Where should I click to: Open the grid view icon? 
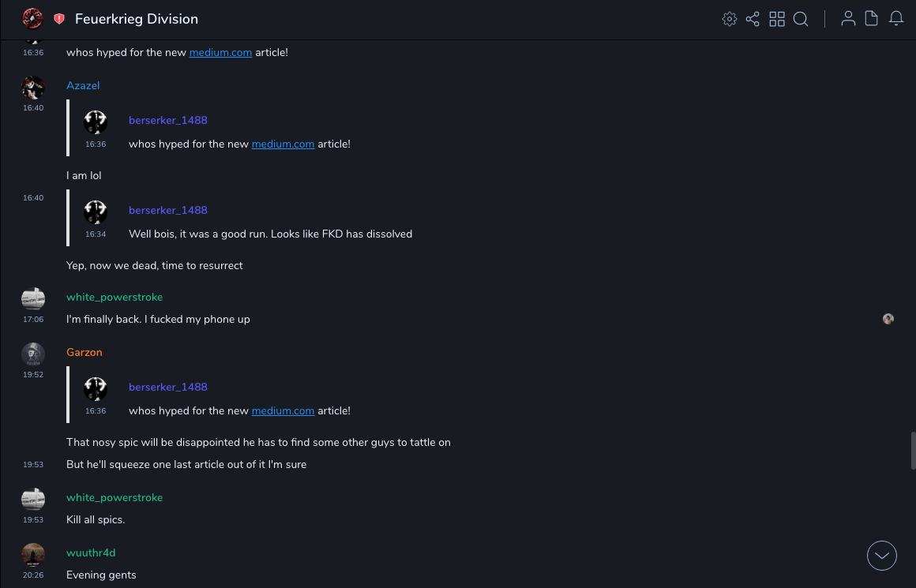[777, 19]
